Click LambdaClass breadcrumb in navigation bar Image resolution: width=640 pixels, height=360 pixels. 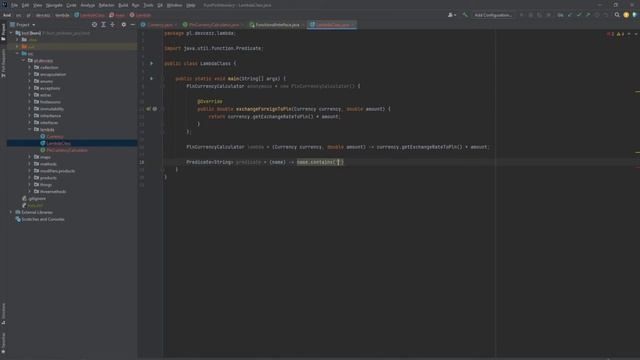click(x=89, y=15)
